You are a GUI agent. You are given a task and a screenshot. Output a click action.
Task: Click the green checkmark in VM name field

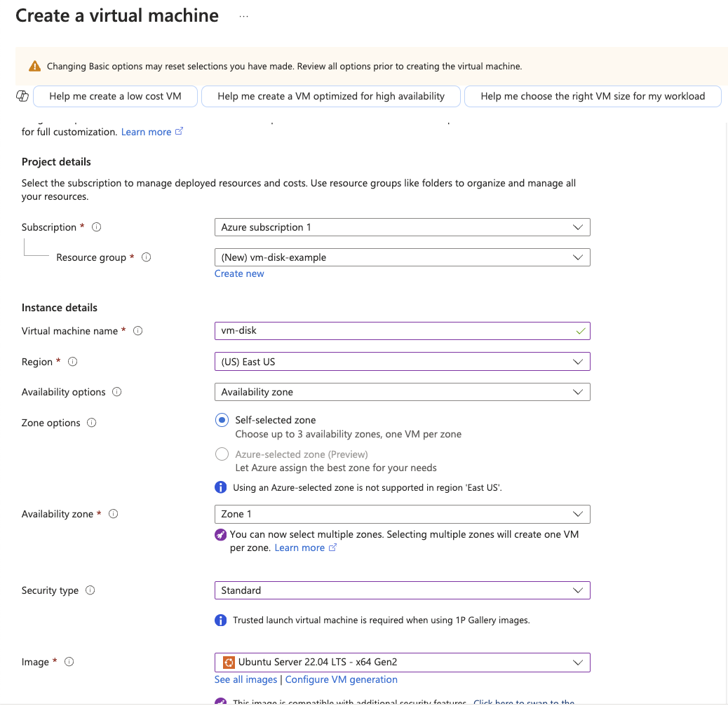pos(580,332)
